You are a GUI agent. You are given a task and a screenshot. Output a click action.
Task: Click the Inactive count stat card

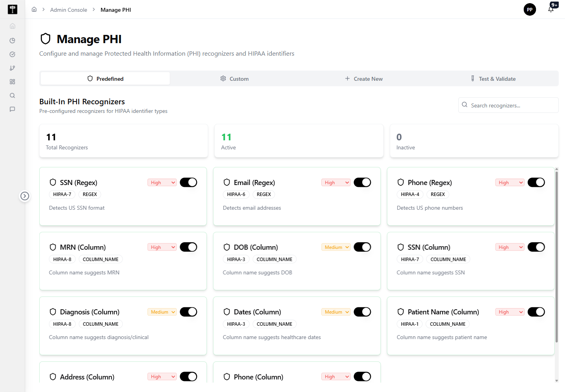(474, 141)
